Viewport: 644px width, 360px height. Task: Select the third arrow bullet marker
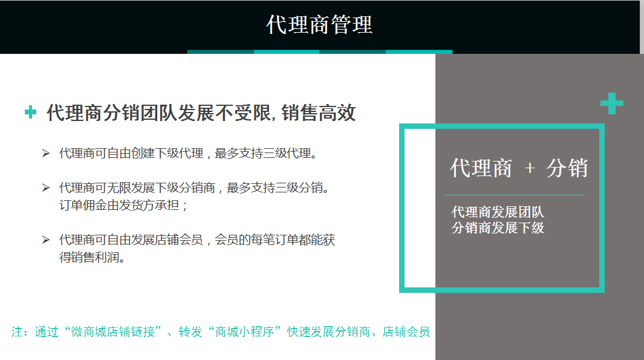coord(44,240)
